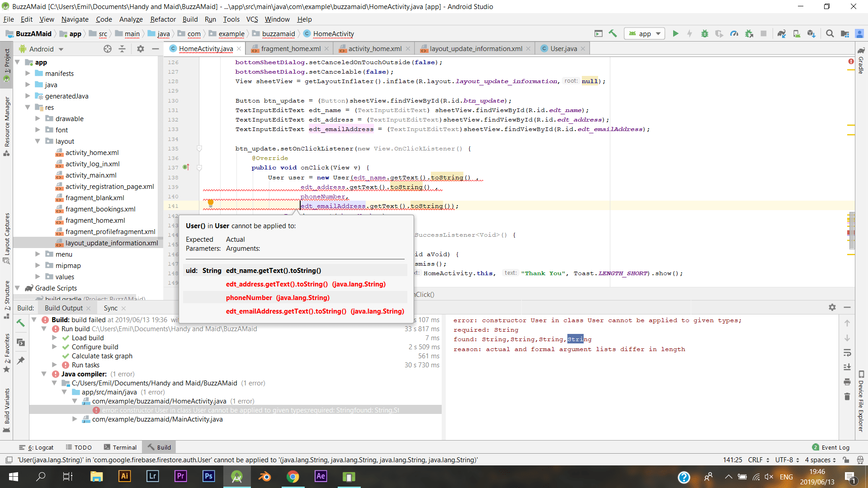The height and width of the screenshot is (488, 868).
Task: Click the lightbulb quick-fix icon
Action: [210, 202]
